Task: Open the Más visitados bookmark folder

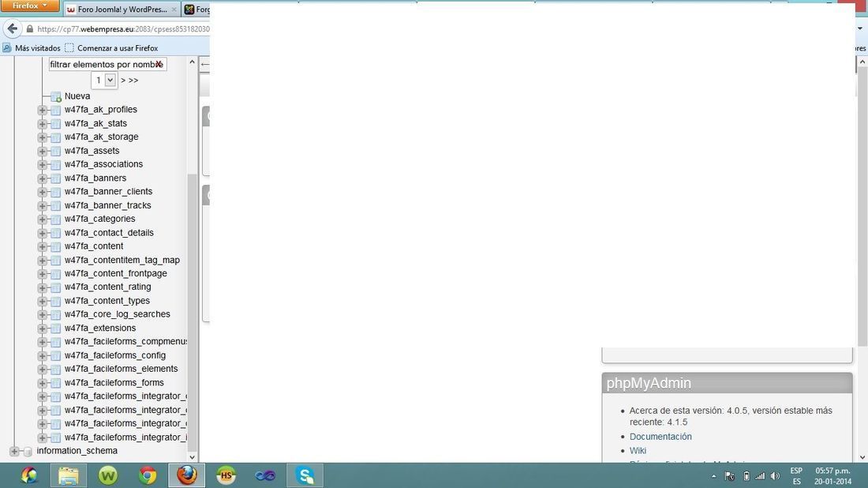Action: (32, 48)
